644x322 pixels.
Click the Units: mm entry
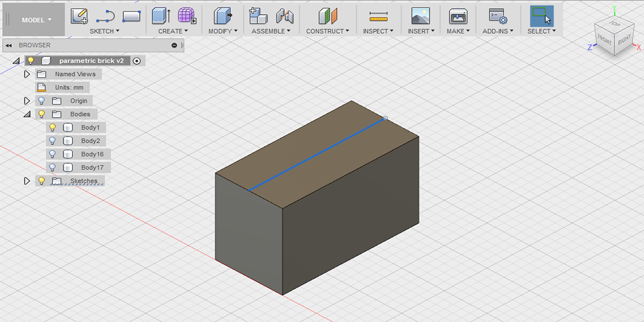(x=69, y=87)
